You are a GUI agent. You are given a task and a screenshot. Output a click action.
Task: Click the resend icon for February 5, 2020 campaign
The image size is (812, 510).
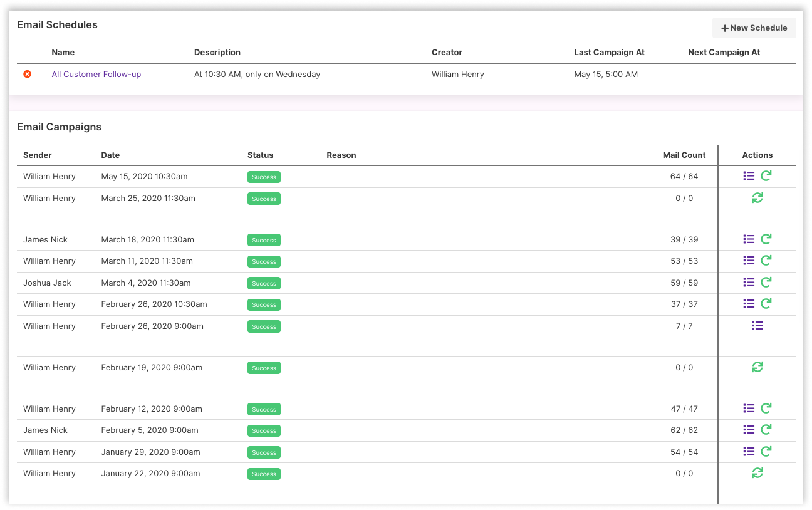point(766,430)
